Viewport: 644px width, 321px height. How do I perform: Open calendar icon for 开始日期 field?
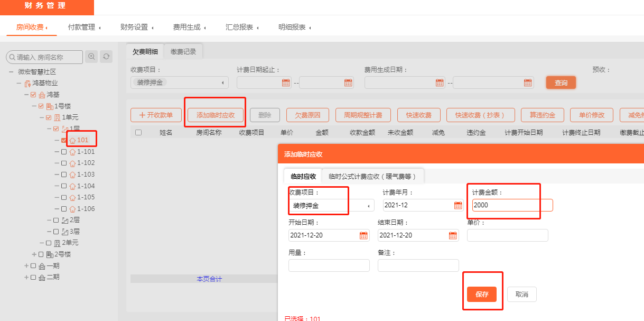363,235
